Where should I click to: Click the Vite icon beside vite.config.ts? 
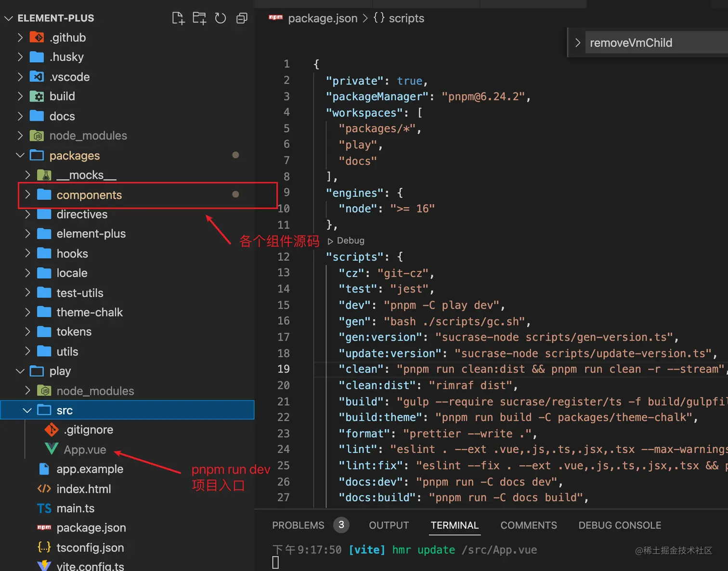point(44,566)
